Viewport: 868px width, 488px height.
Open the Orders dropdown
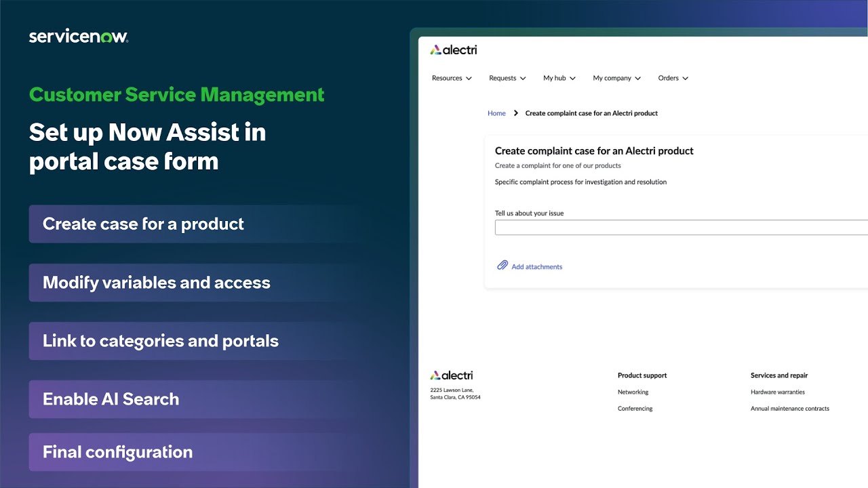click(672, 78)
